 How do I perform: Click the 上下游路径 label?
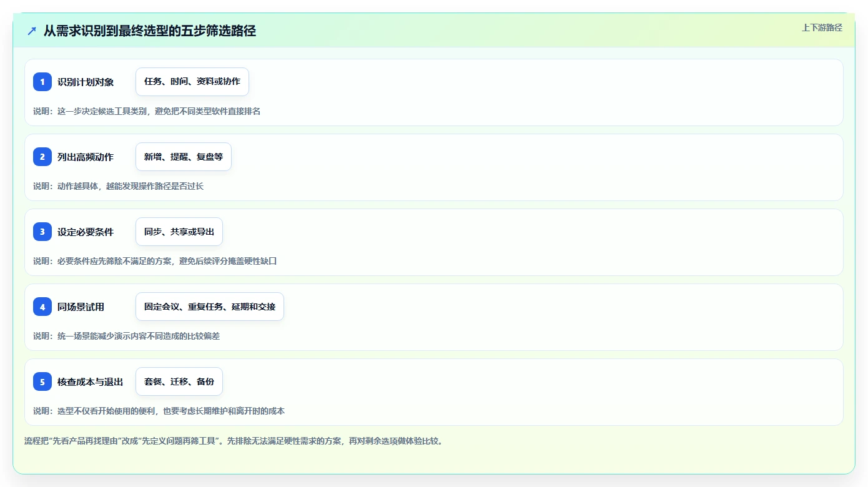tap(822, 27)
